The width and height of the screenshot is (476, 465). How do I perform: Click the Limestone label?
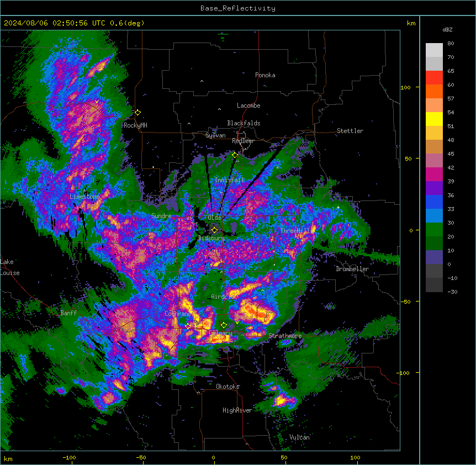[84, 197]
